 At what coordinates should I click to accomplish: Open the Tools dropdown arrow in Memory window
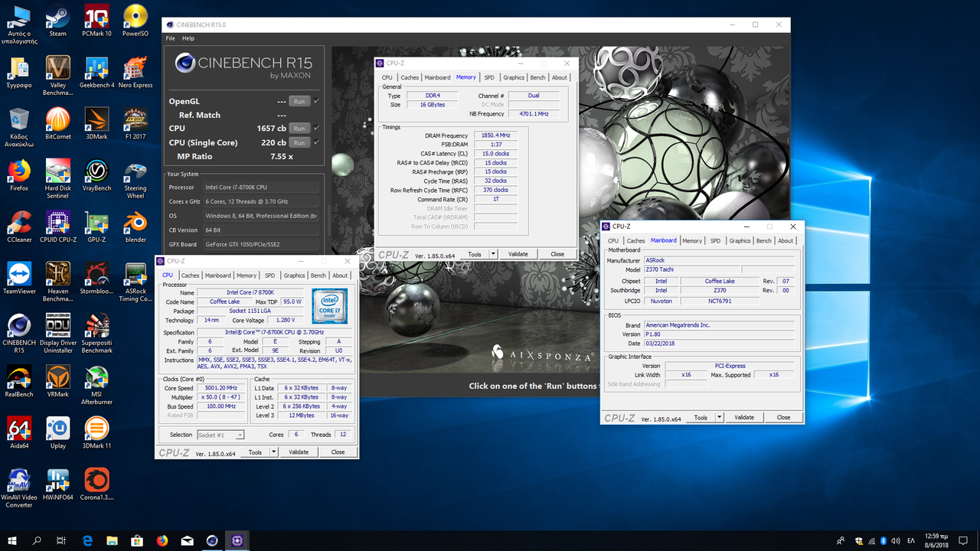[x=493, y=254]
